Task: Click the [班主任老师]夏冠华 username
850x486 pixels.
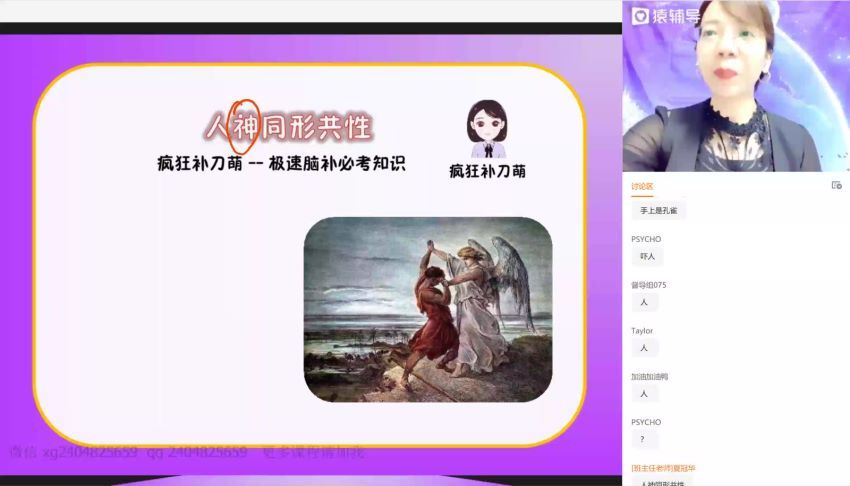Action: click(x=664, y=468)
